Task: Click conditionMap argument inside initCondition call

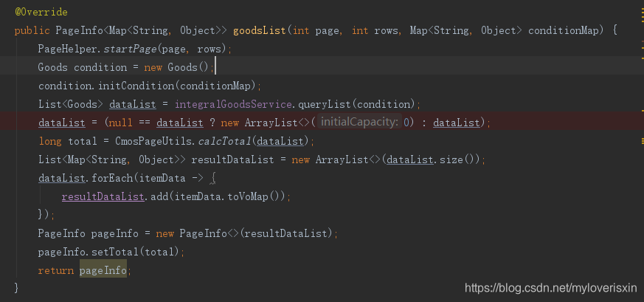Action: coord(215,86)
